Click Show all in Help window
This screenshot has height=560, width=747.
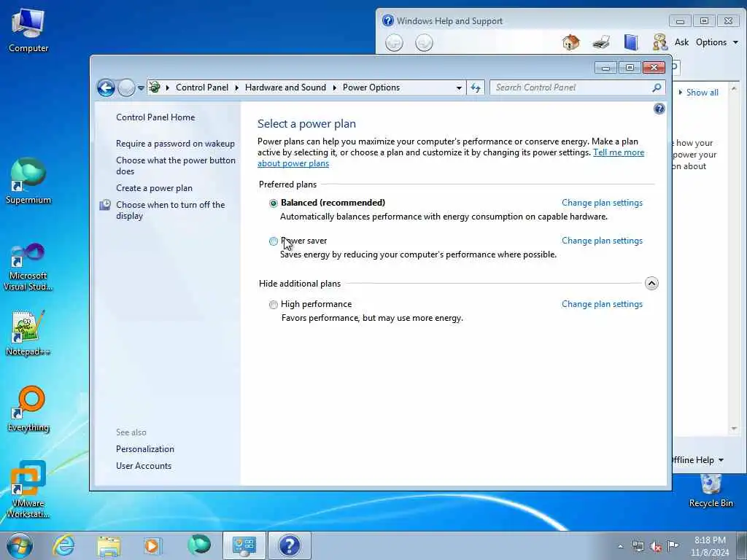(x=702, y=93)
